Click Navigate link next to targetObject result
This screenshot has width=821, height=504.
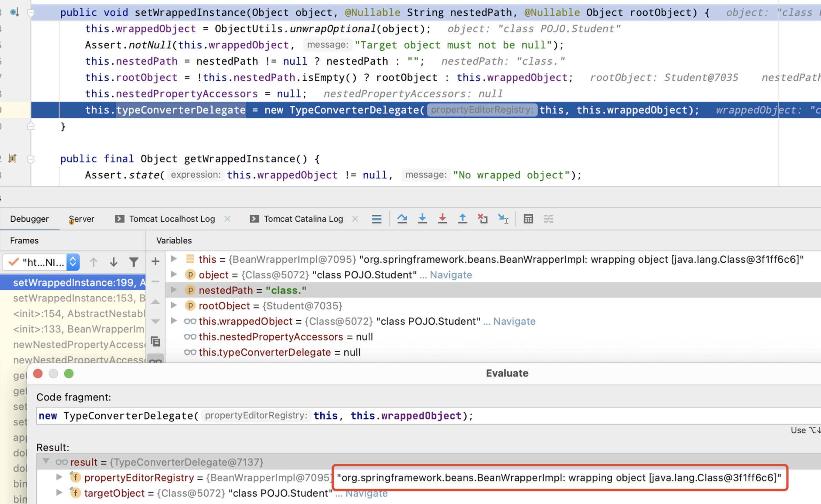[366, 493]
